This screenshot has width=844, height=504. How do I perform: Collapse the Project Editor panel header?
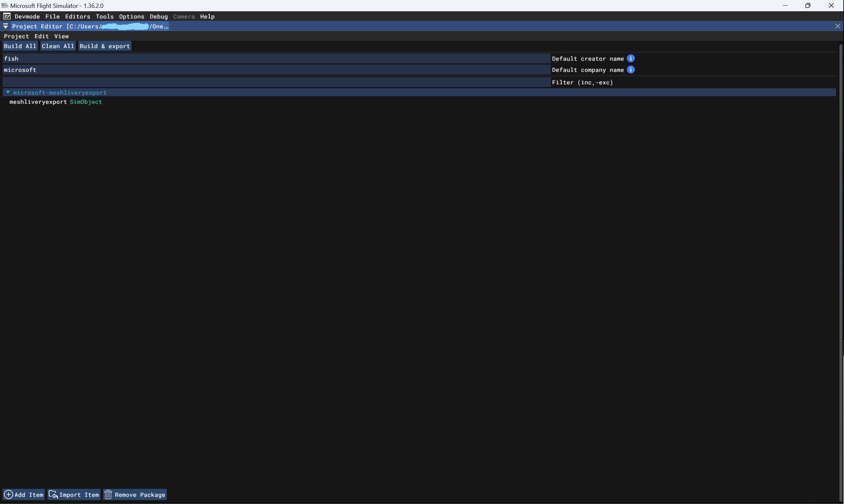[5, 26]
